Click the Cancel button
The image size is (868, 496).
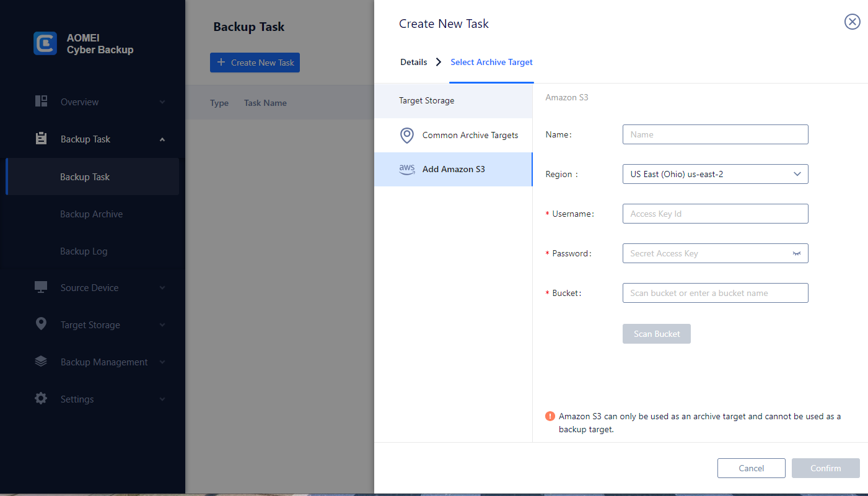(x=752, y=468)
